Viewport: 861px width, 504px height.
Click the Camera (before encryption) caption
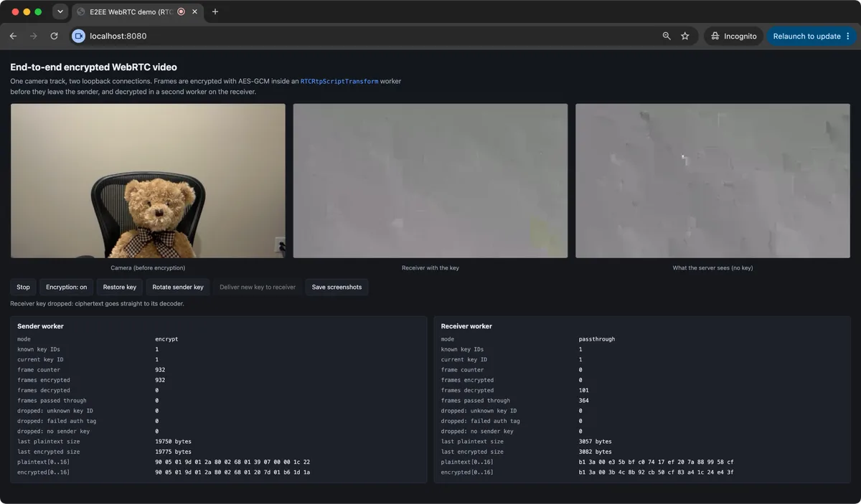[148, 267]
